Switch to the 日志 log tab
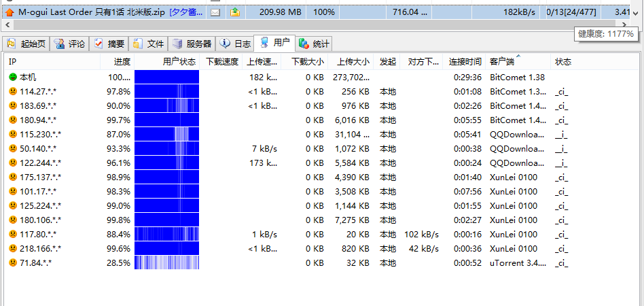 [236, 44]
